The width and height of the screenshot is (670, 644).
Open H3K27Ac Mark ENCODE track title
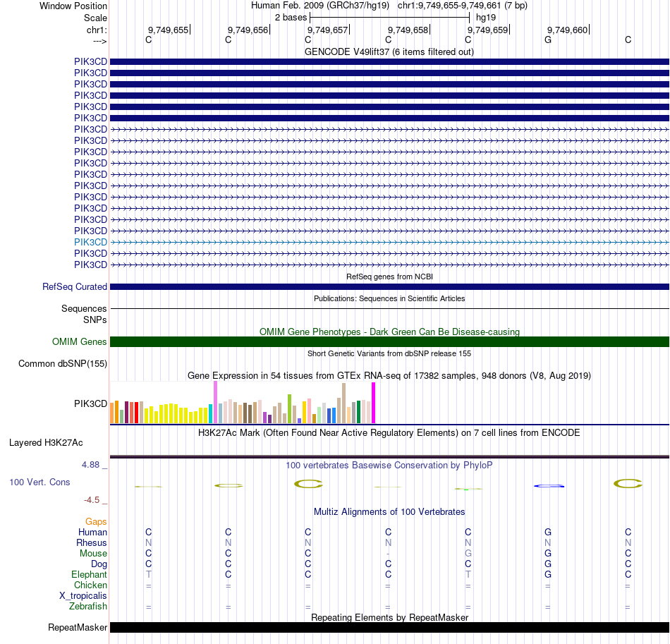389,432
